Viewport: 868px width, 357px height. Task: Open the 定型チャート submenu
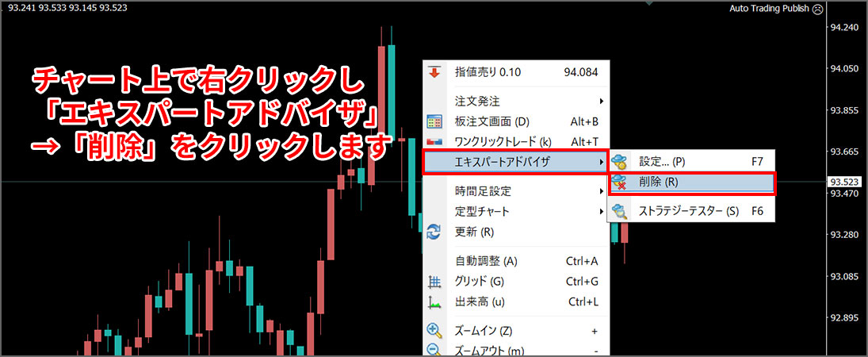click(x=516, y=212)
